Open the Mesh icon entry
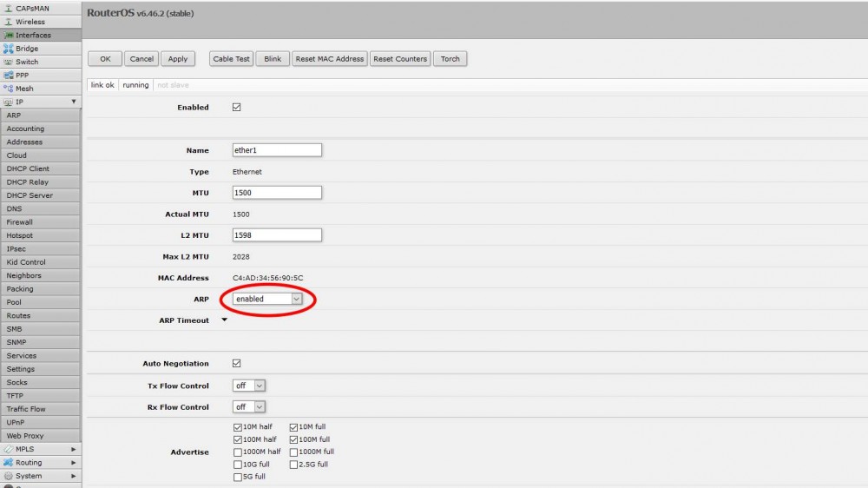868x488 pixels. (x=9, y=89)
